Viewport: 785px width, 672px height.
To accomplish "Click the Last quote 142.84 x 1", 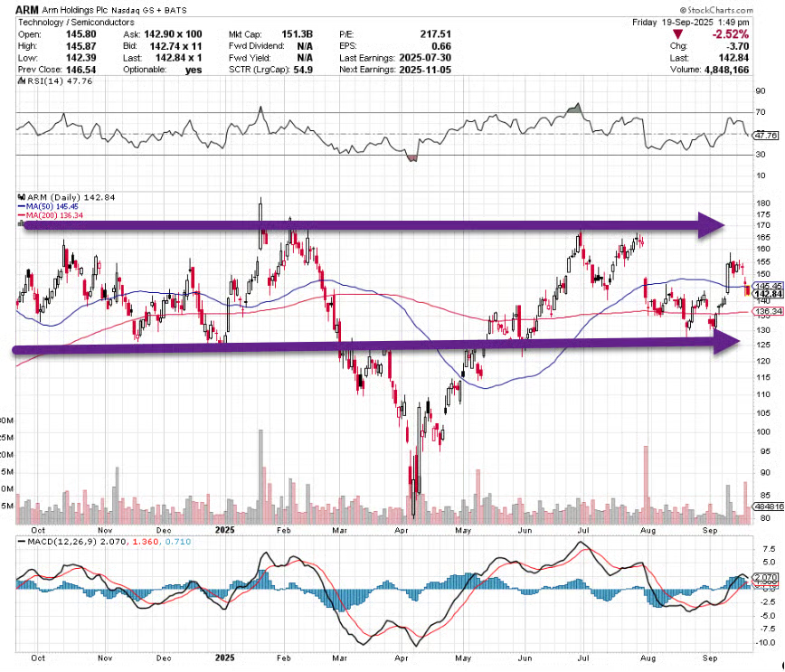I will tap(178, 58).
